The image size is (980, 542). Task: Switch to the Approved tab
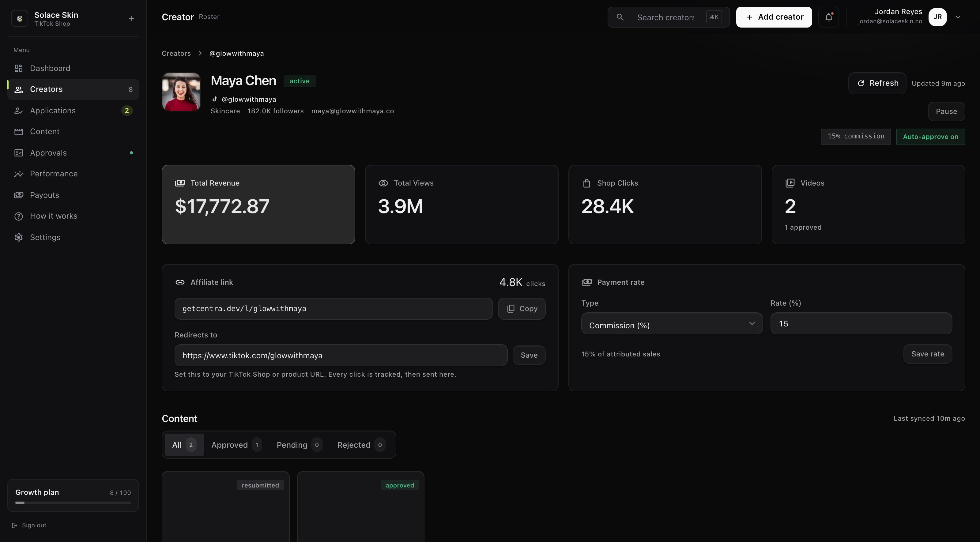click(236, 445)
